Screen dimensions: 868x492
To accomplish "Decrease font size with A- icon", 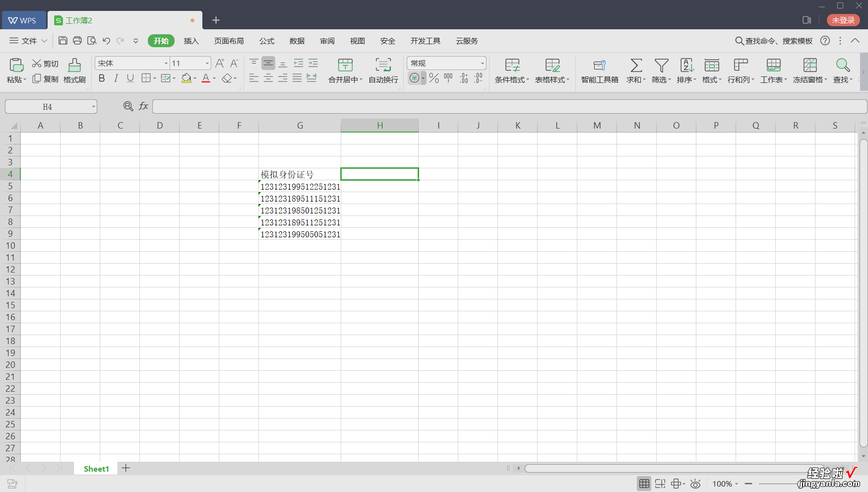I will click(235, 63).
